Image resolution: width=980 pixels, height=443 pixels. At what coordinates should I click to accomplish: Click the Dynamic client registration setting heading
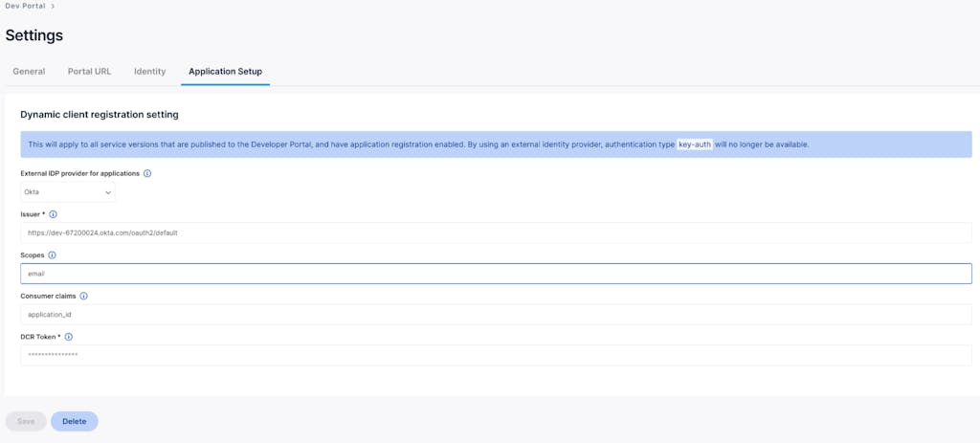click(x=100, y=115)
